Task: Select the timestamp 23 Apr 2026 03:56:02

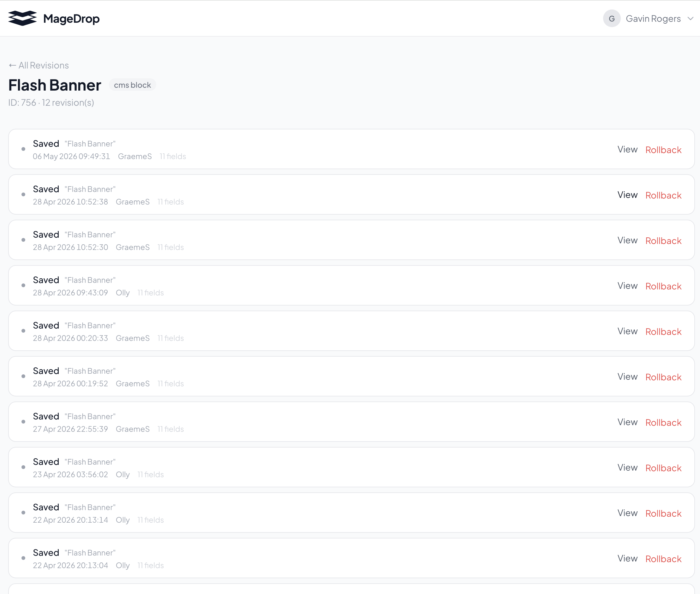Action: (x=70, y=475)
